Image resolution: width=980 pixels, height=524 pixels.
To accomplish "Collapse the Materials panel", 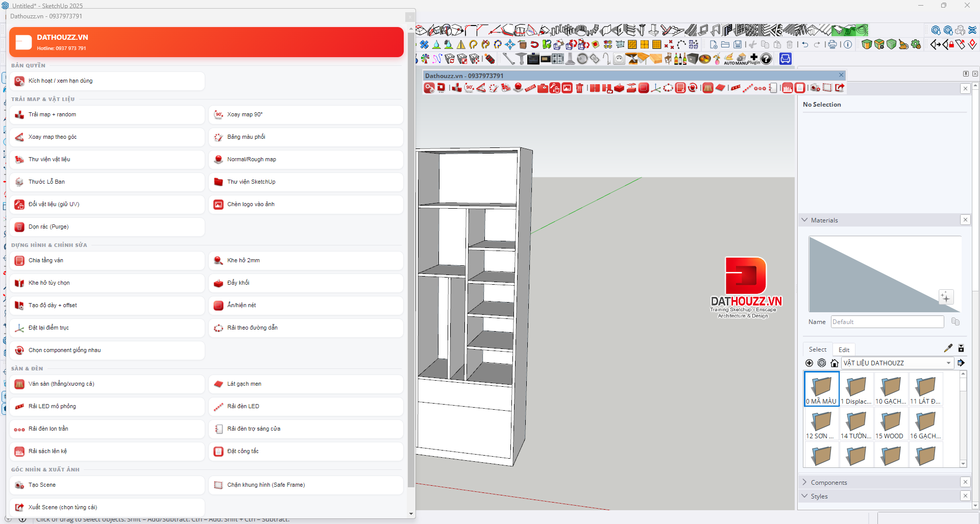I will (x=805, y=220).
